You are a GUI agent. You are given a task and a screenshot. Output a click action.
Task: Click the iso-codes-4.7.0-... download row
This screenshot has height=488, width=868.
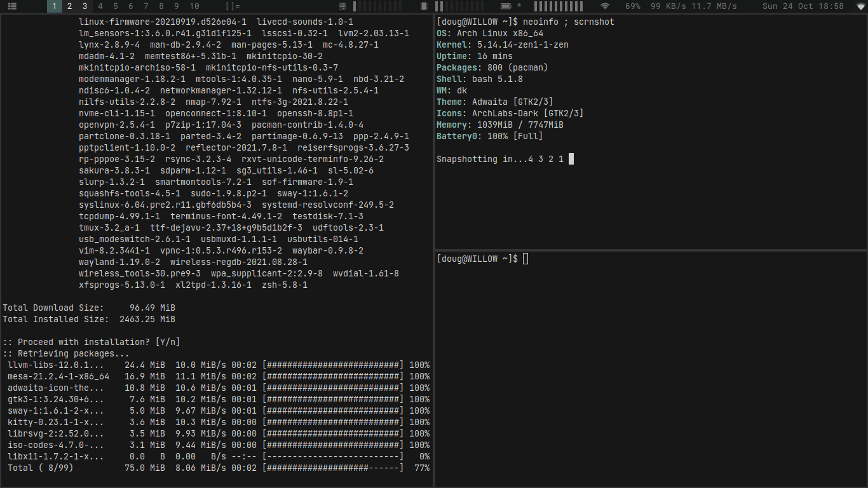pos(219,445)
